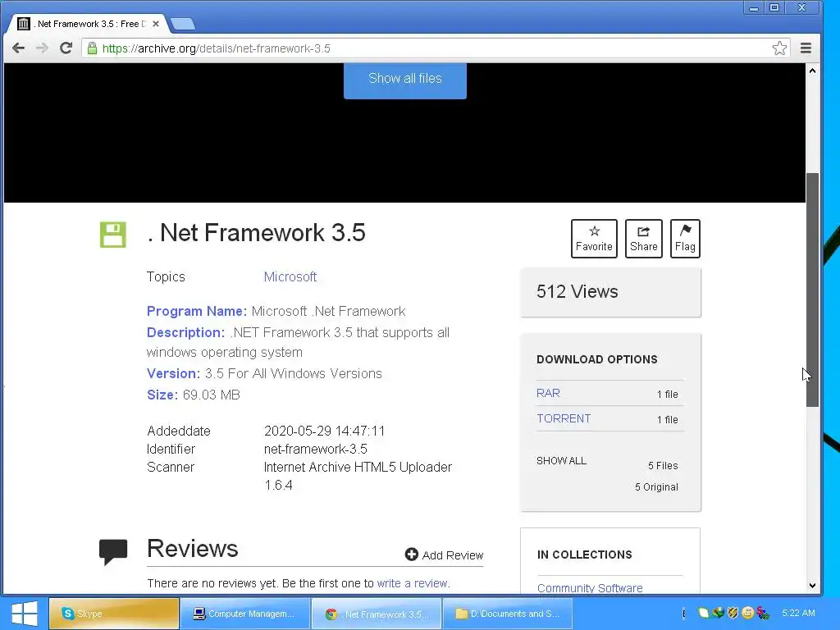The height and width of the screenshot is (630, 840).
Task: Click the Add Review plus icon
Action: coord(412,555)
